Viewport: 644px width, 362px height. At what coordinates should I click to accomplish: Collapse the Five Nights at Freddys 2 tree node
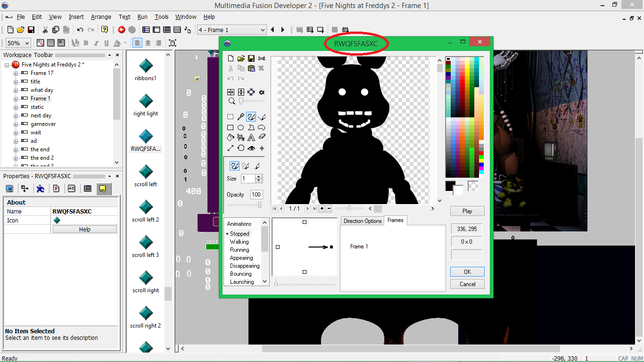click(7, 65)
